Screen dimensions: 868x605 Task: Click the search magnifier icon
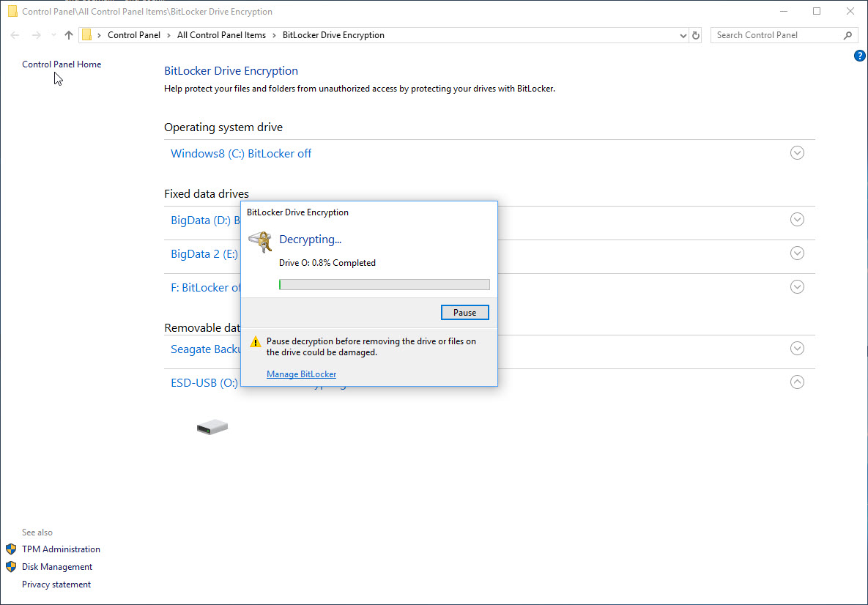coord(847,35)
